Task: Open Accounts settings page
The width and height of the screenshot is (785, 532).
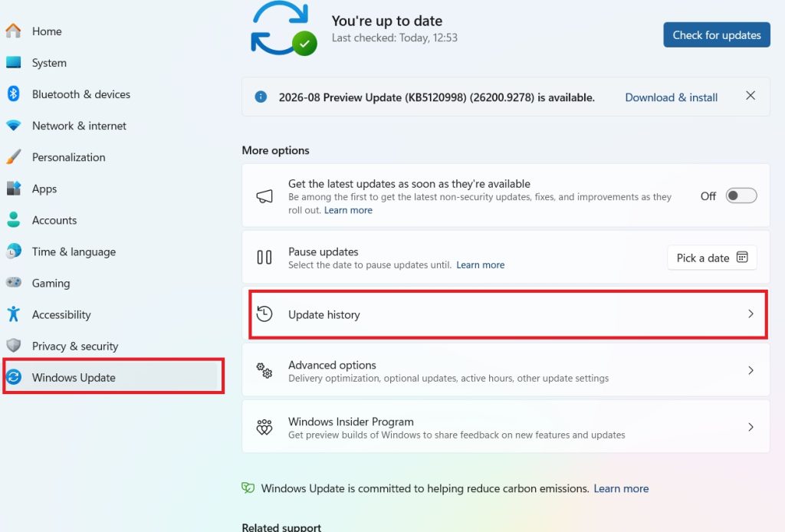Action: (54, 220)
